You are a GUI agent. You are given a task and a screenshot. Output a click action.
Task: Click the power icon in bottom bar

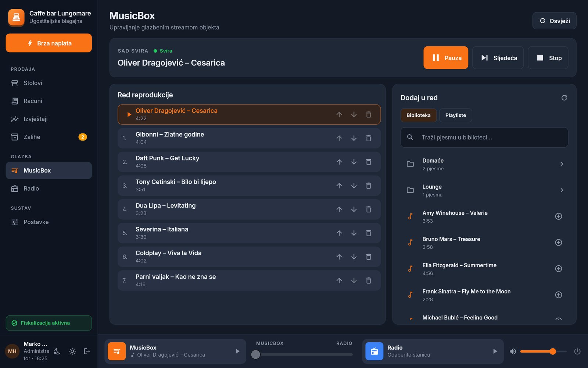577,351
